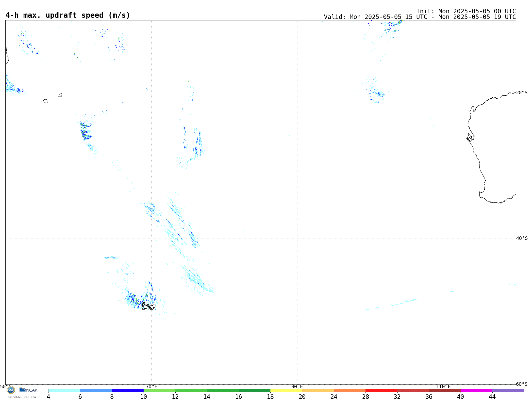Image resolution: width=532 pixels, height=400 pixels.
Task: Pick the light green 10–12 colorbar swatch
Action: pyautogui.click(x=159, y=391)
